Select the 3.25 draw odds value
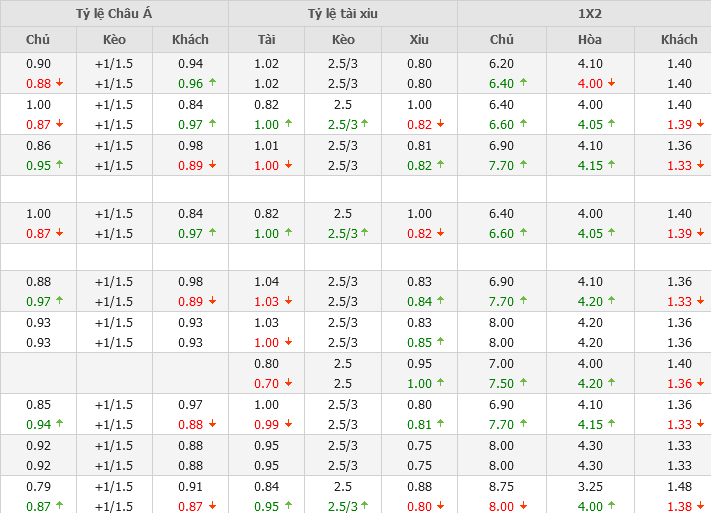This screenshot has height=513, width=711. (x=590, y=487)
